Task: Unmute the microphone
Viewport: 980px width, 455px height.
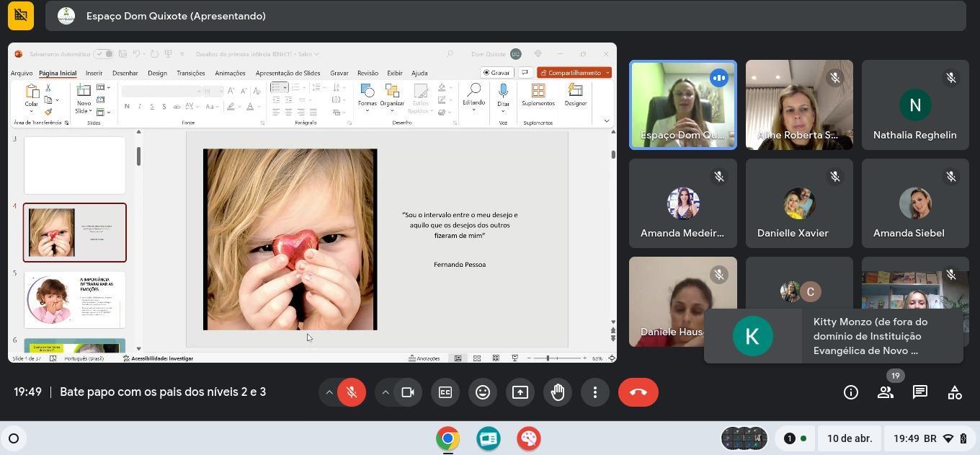Action: tap(352, 392)
